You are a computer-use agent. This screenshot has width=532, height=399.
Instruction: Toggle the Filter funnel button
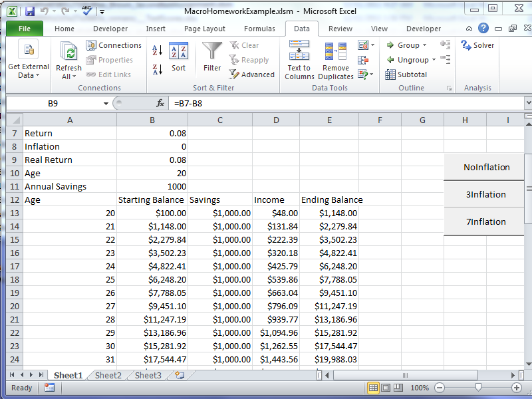[212, 57]
